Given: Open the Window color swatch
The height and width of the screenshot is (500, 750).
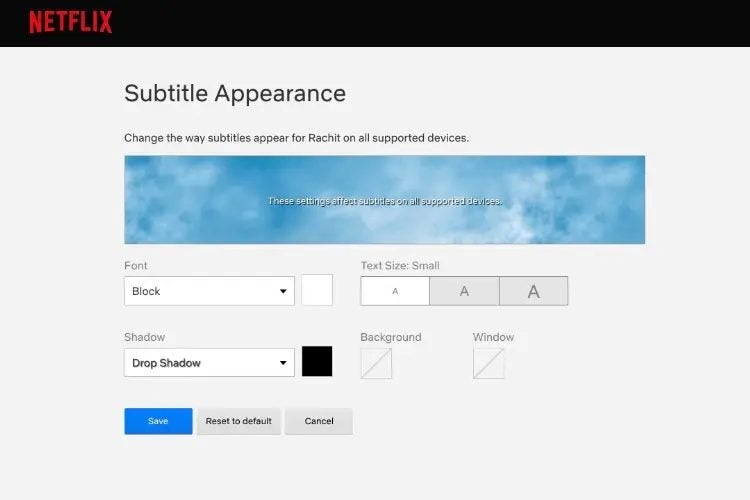Looking at the screenshot, I should [489, 364].
